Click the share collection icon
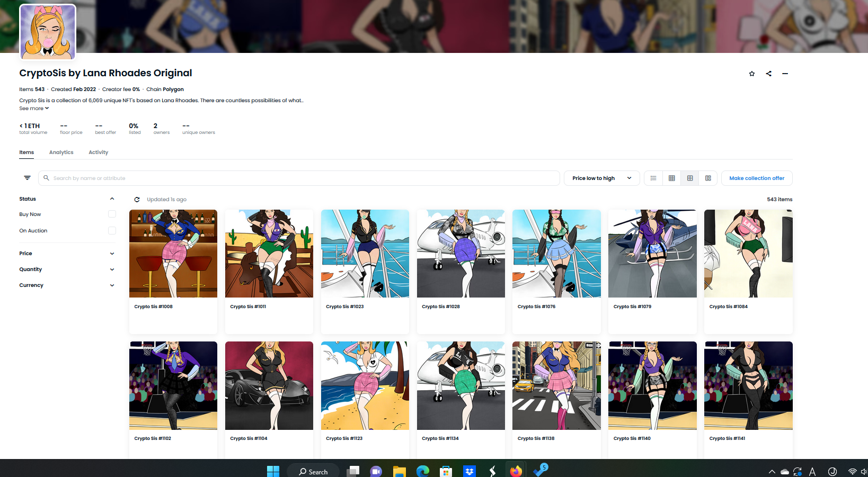 (x=768, y=74)
